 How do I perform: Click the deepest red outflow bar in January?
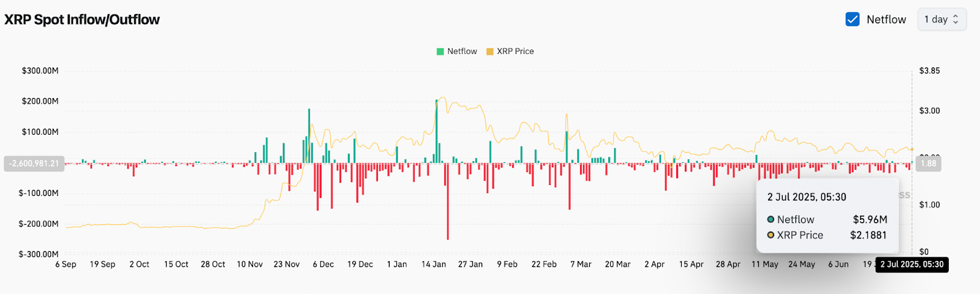coord(448,202)
